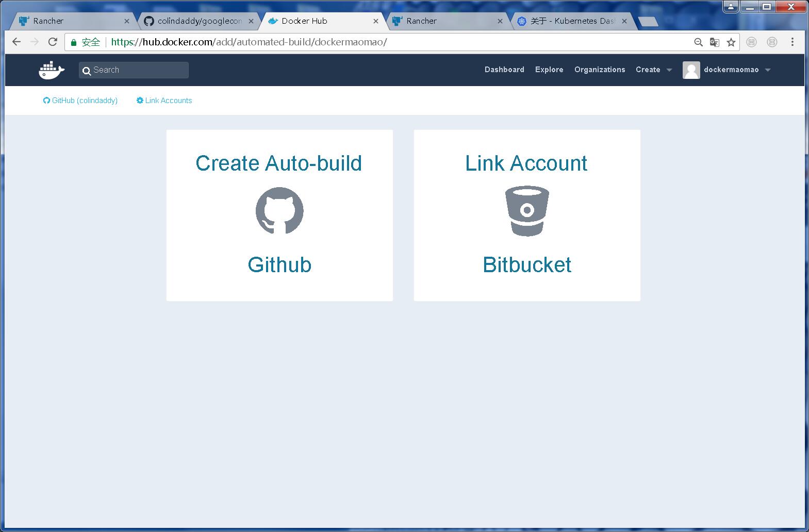Focus the Docker Hub Search field
Viewport: 809px width, 532px height.
[x=134, y=70]
